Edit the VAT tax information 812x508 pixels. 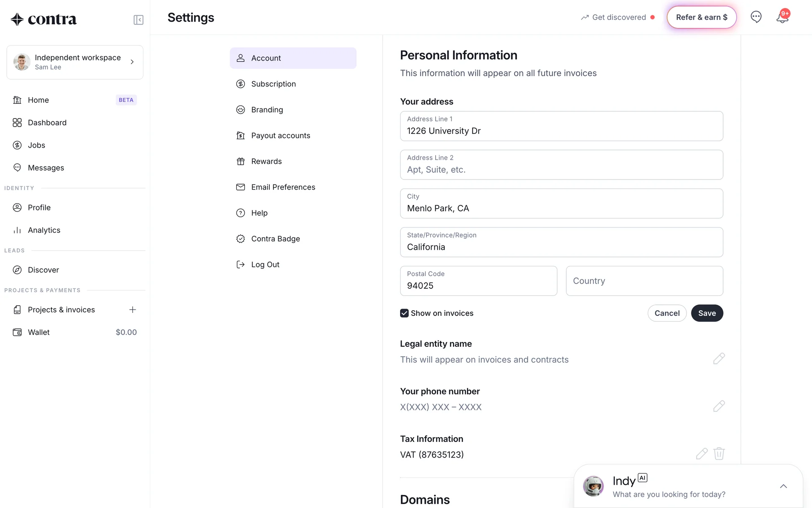(x=701, y=453)
